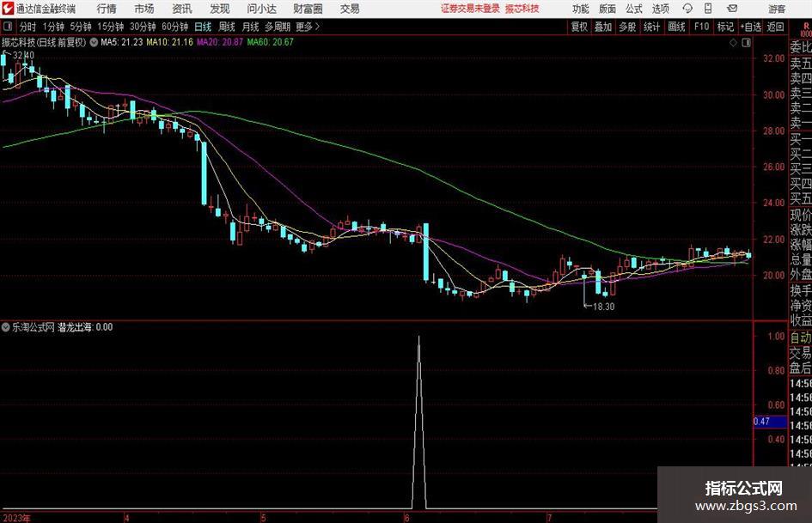Viewport: 812px width, 523px height.
Task: Switch to 30分钟 period
Action: click(x=143, y=27)
